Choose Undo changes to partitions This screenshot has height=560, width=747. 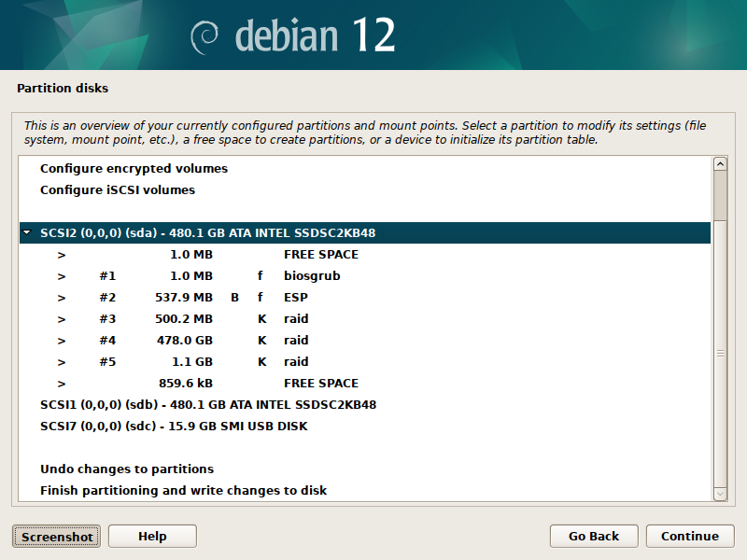coord(127,469)
